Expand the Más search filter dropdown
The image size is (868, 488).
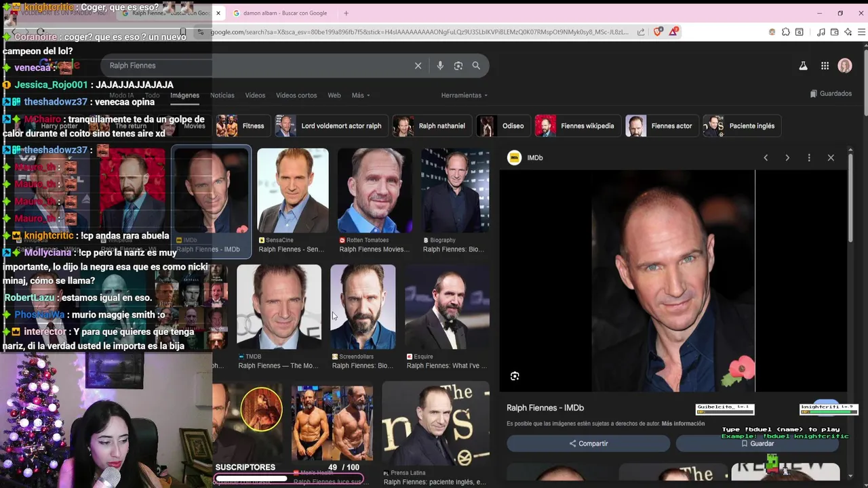tap(361, 96)
